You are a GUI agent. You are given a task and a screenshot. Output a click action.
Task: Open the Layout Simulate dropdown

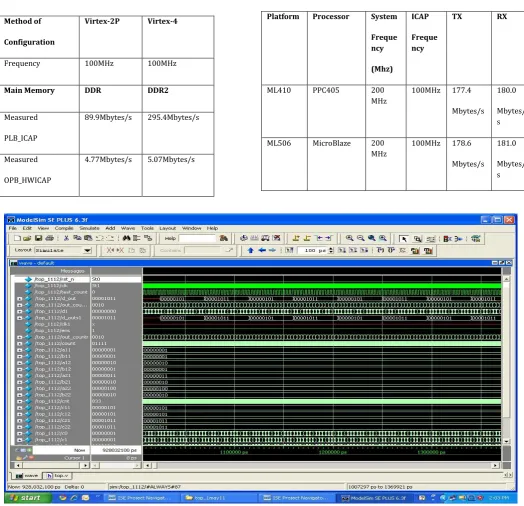88,250
